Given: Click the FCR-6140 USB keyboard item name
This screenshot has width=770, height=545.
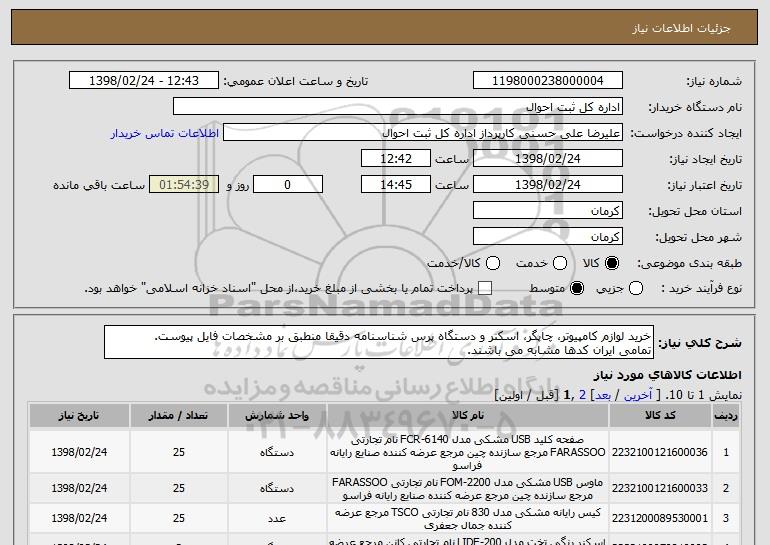Looking at the screenshot, I should 468,452.
